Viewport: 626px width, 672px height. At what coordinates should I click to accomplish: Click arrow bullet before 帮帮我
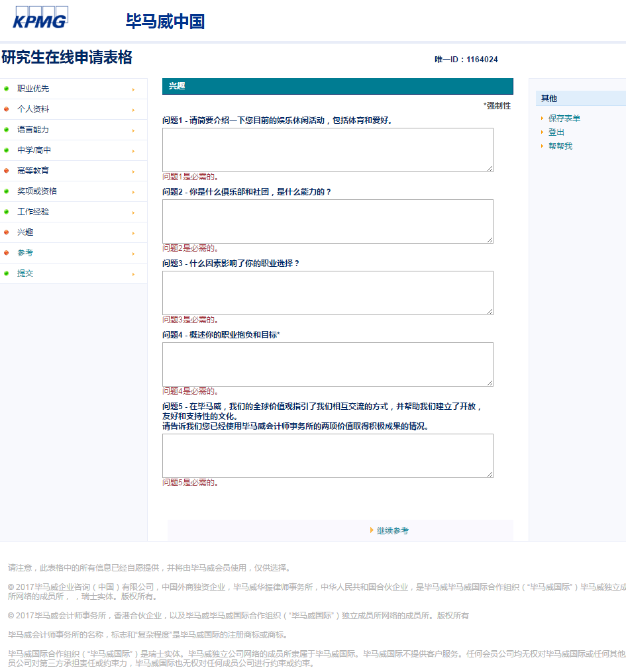(542, 146)
